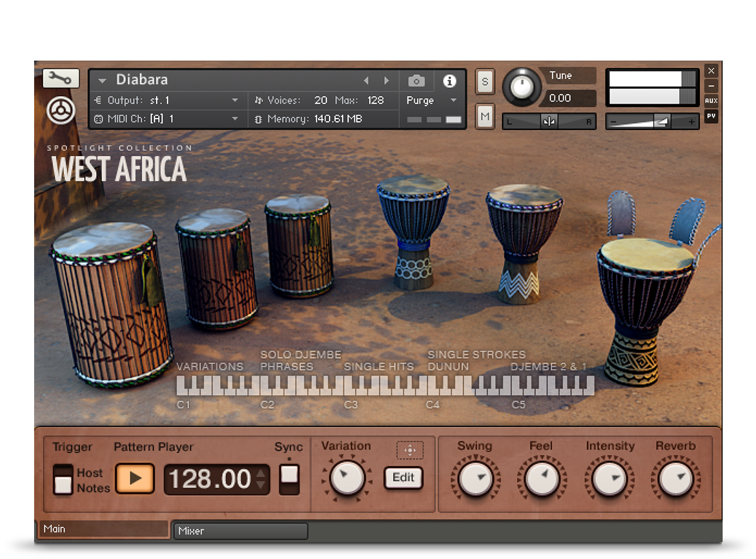Click the tempo field showing 128.00
Screen dimensions: 756x559
tap(210, 479)
